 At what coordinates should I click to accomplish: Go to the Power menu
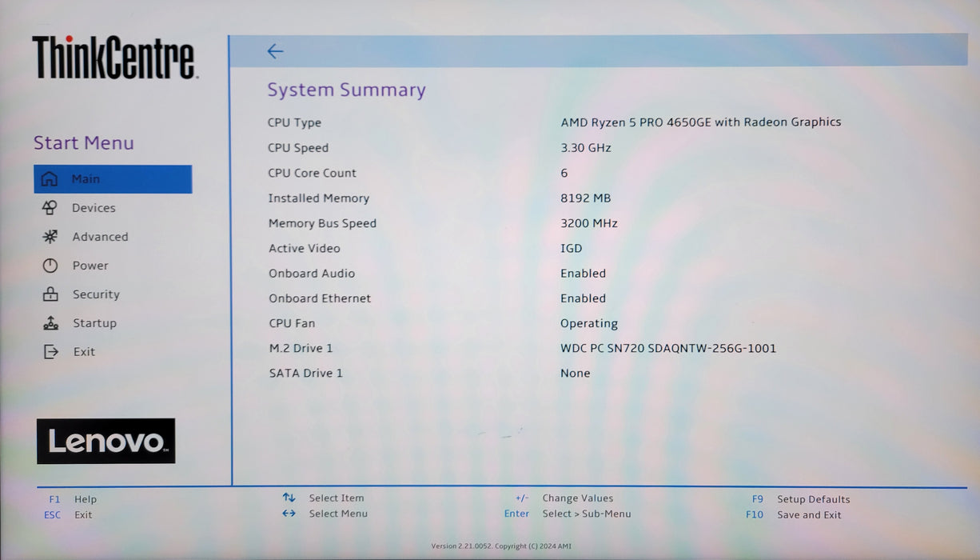pyautogui.click(x=90, y=266)
